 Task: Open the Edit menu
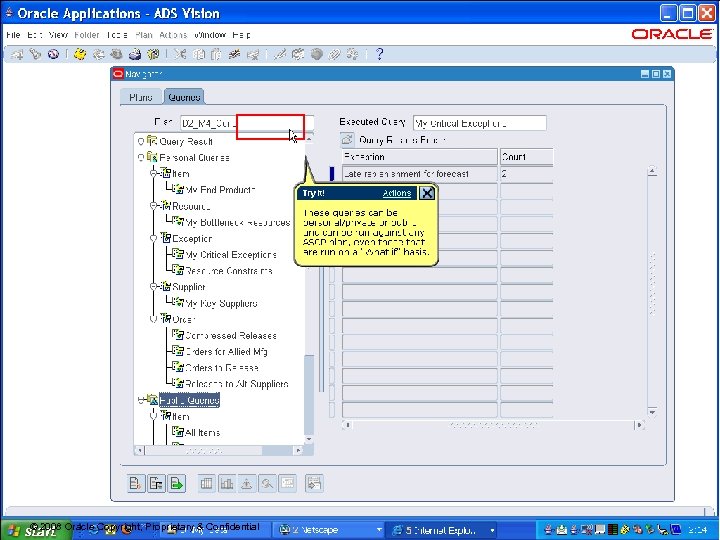(x=35, y=35)
